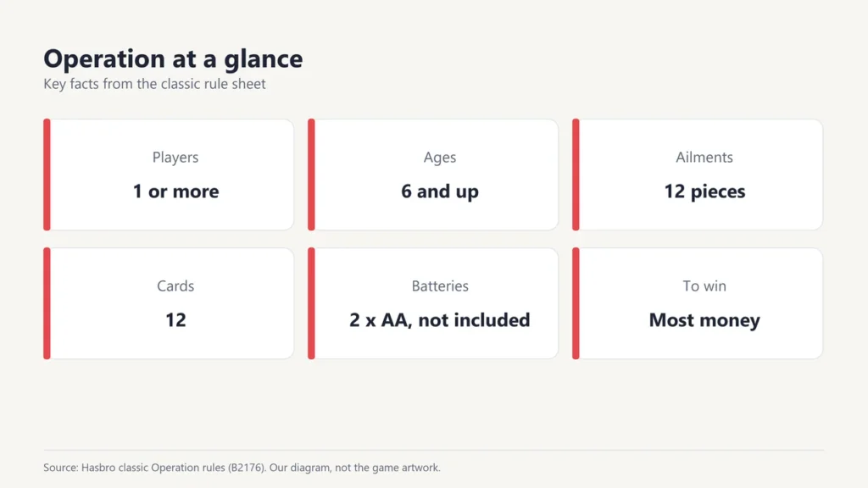Click the red accent bar on Players card

(x=47, y=175)
